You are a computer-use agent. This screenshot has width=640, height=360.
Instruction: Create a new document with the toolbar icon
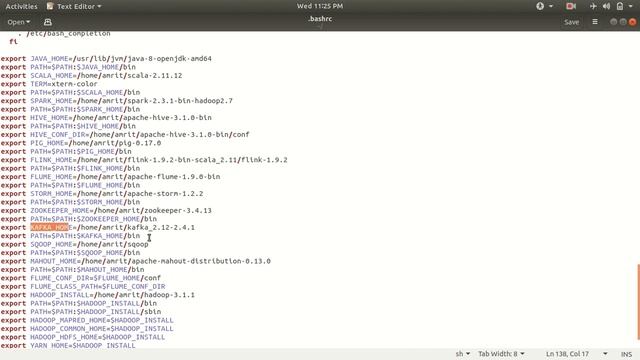pos(48,22)
